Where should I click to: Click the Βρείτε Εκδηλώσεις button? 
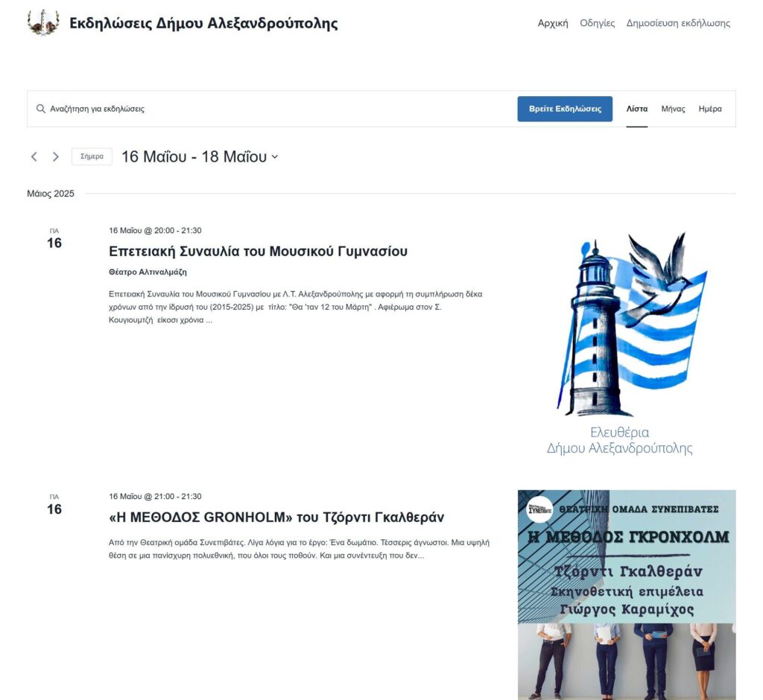click(x=565, y=109)
